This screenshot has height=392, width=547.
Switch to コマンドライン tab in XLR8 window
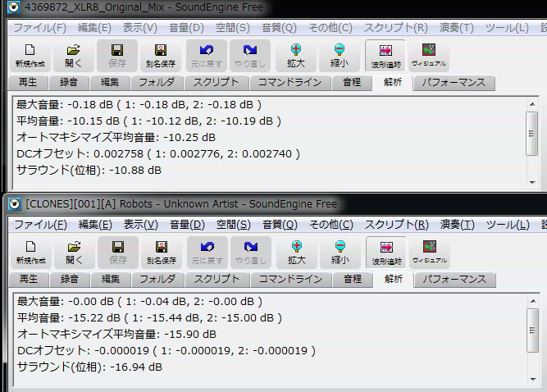click(289, 82)
